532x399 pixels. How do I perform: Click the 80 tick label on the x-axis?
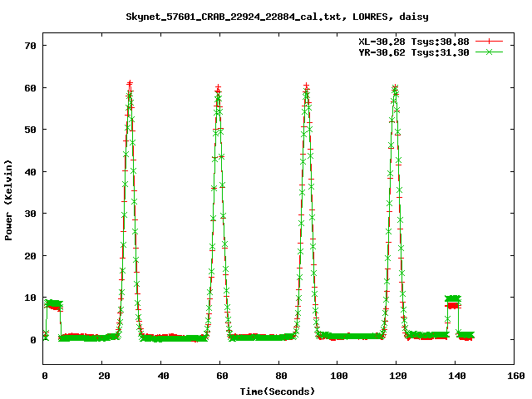pyautogui.click(x=278, y=377)
